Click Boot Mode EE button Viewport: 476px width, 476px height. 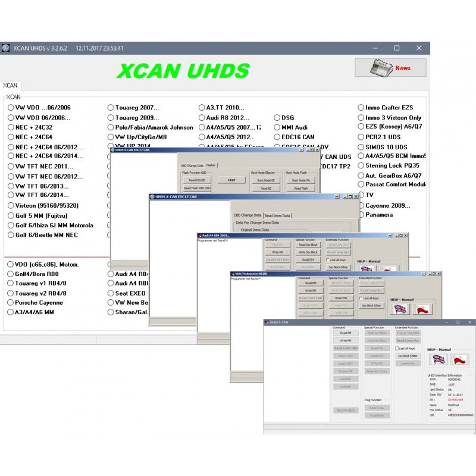(x=266, y=180)
